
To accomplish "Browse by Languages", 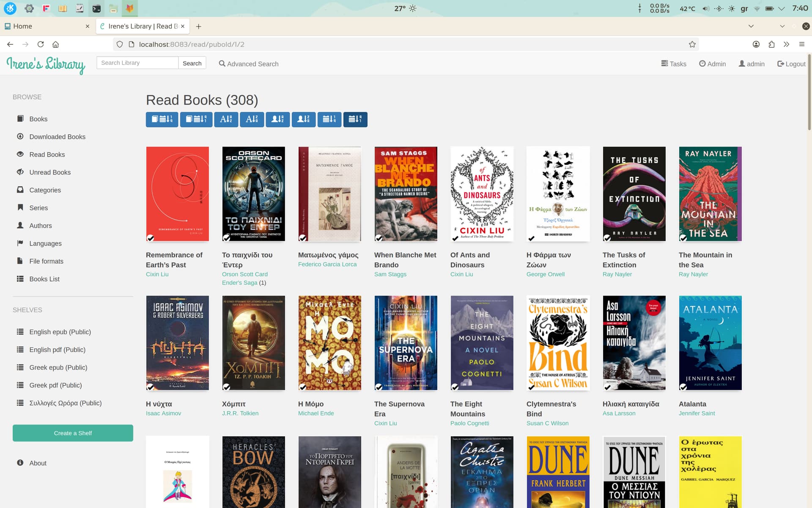I will [x=45, y=243].
